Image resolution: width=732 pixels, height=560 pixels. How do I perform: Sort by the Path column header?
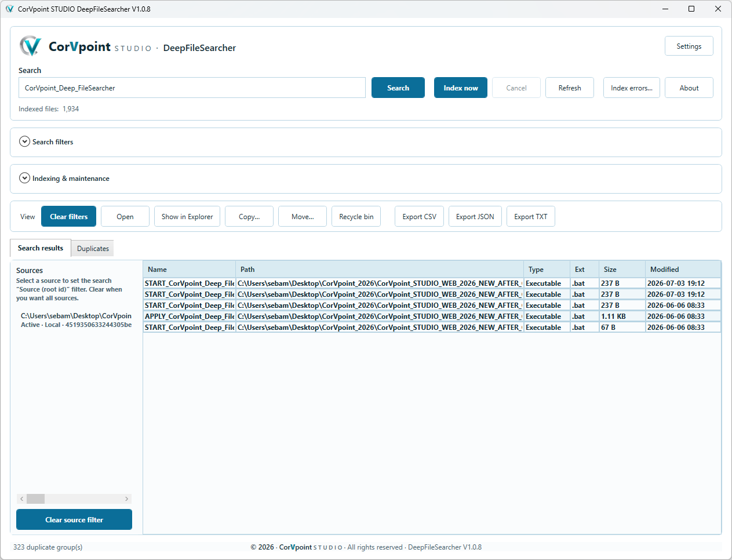[380, 269]
